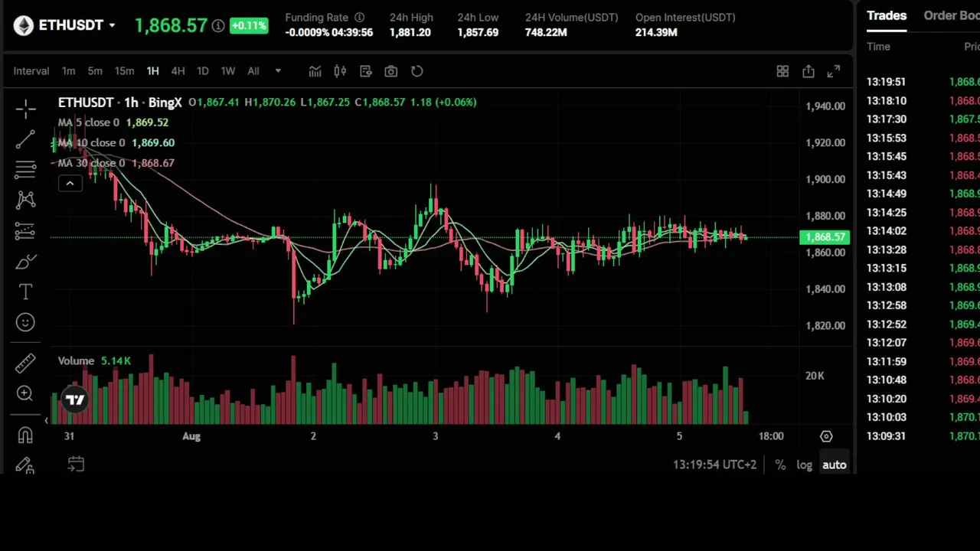Switch to the 1W interval
980x551 pixels.
227,71
